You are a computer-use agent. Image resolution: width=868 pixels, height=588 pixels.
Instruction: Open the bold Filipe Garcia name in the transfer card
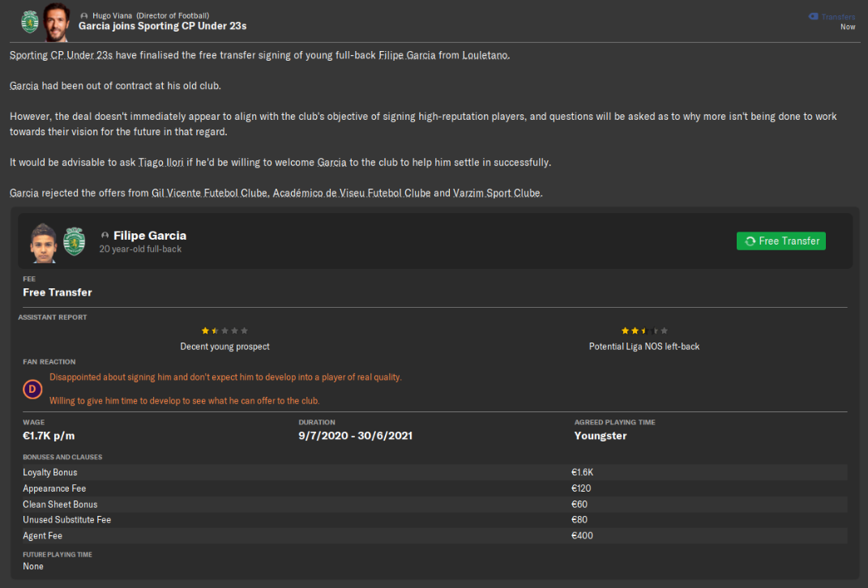coord(150,236)
